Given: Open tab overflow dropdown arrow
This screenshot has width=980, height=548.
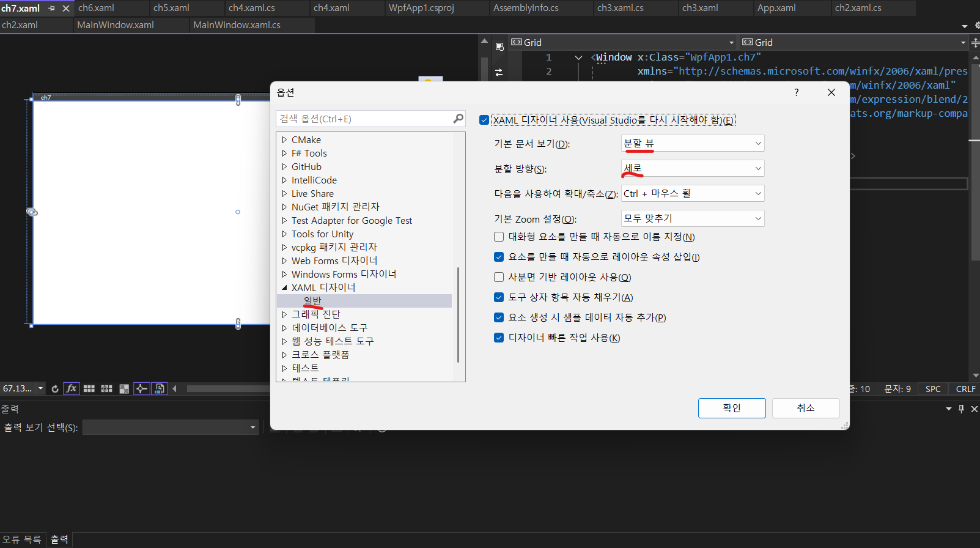Looking at the screenshot, I should (x=965, y=26).
